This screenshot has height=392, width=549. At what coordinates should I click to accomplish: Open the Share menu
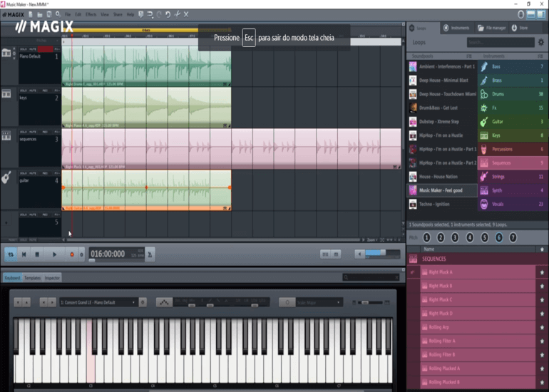tap(118, 14)
